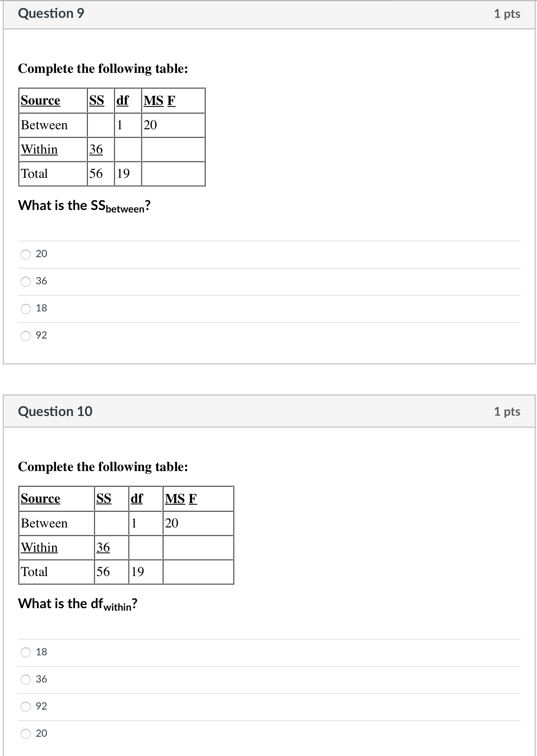The image size is (537, 756).
Task: Select answer 18 for Question 9
Action: [x=25, y=309]
